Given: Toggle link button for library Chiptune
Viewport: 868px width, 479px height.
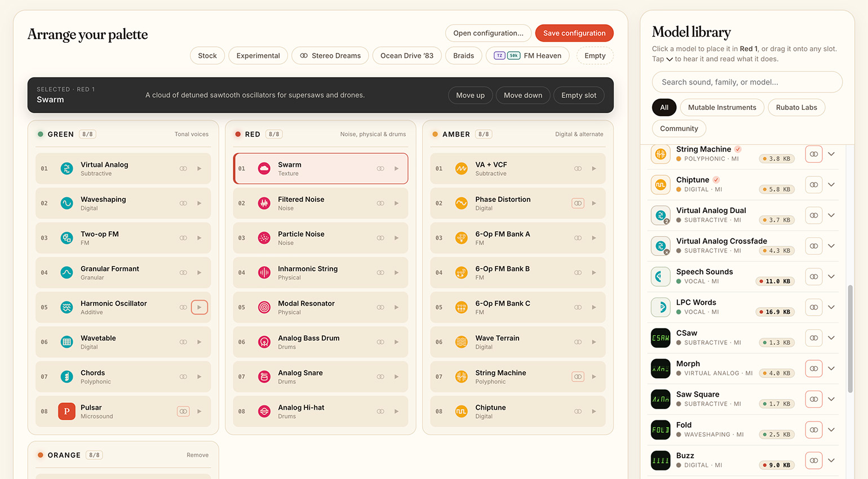Looking at the screenshot, I should coord(814,185).
